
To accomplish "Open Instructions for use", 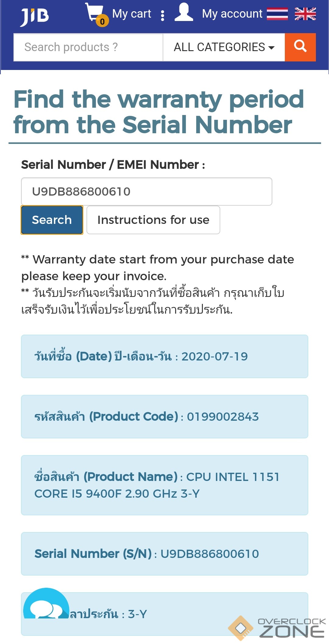I will coord(153,220).
